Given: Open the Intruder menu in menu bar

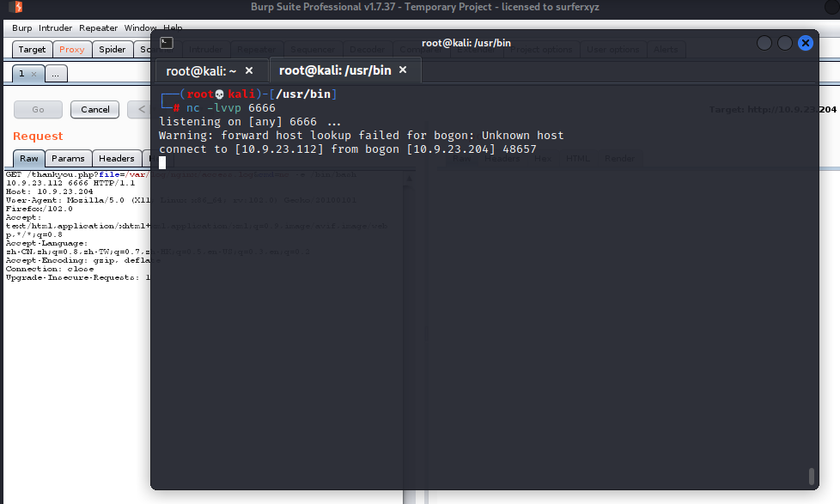Looking at the screenshot, I should 55,27.
